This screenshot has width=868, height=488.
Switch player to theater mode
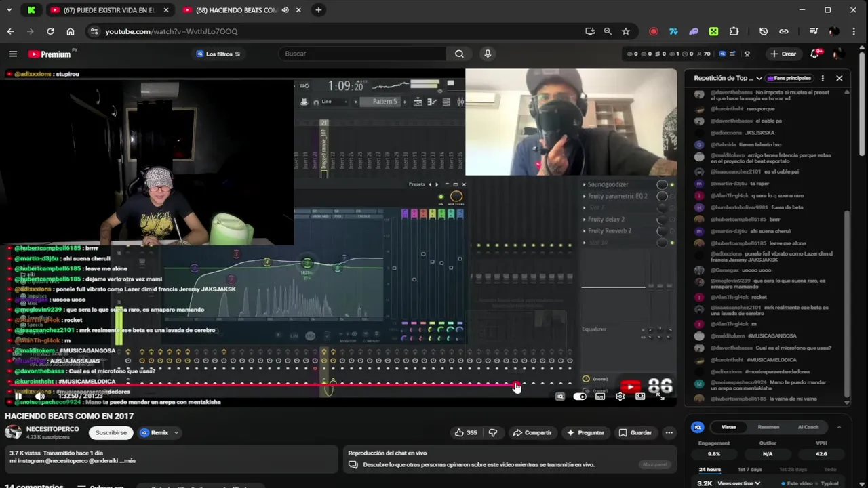pos(640,396)
